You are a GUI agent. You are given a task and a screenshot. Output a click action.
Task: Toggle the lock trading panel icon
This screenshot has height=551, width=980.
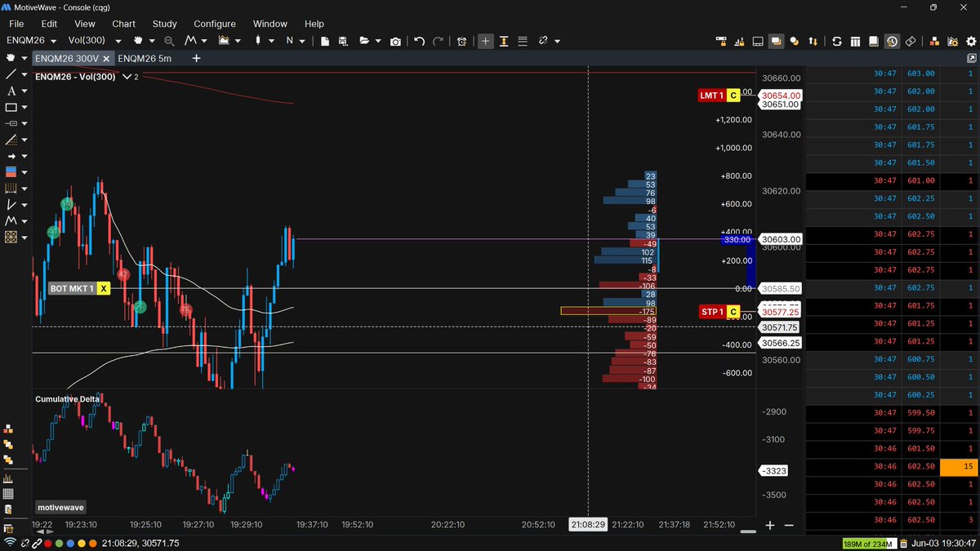(x=721, y=41)
